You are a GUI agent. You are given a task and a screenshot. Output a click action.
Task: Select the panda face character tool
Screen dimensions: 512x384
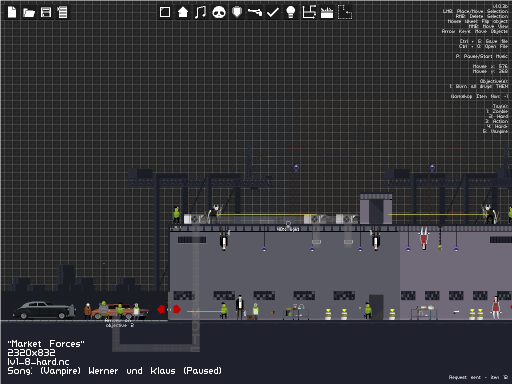[x=219, y=13]
